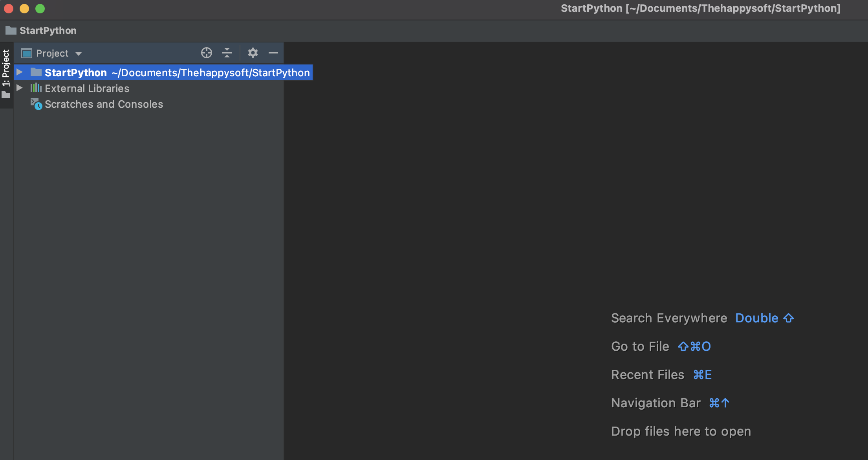The image size is (868, 460).
Task: Click the Search Everywhere hint text
Action: [x=669, y=318]
